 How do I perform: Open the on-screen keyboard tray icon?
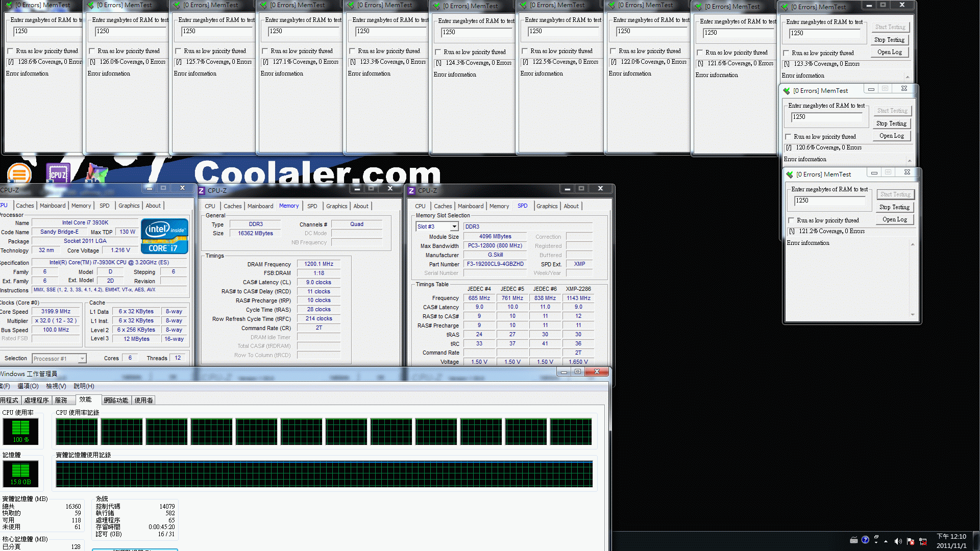coord(853,540)
